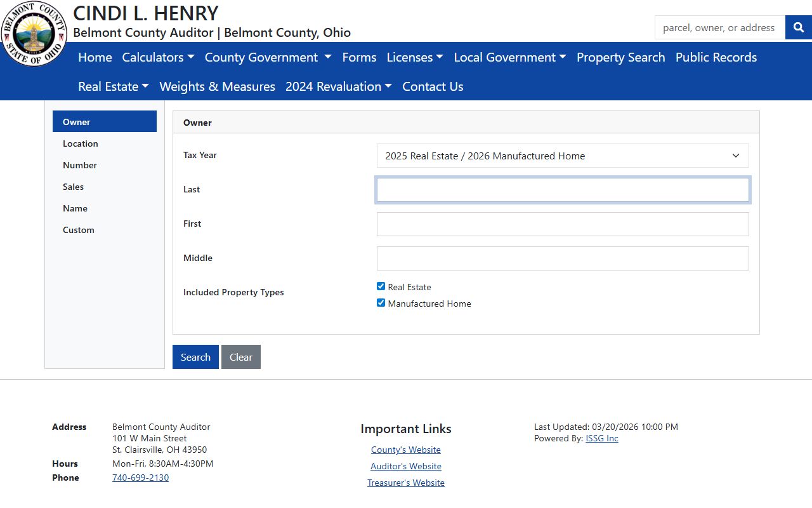Click the Included Property Types label

(x=233, y=292)
